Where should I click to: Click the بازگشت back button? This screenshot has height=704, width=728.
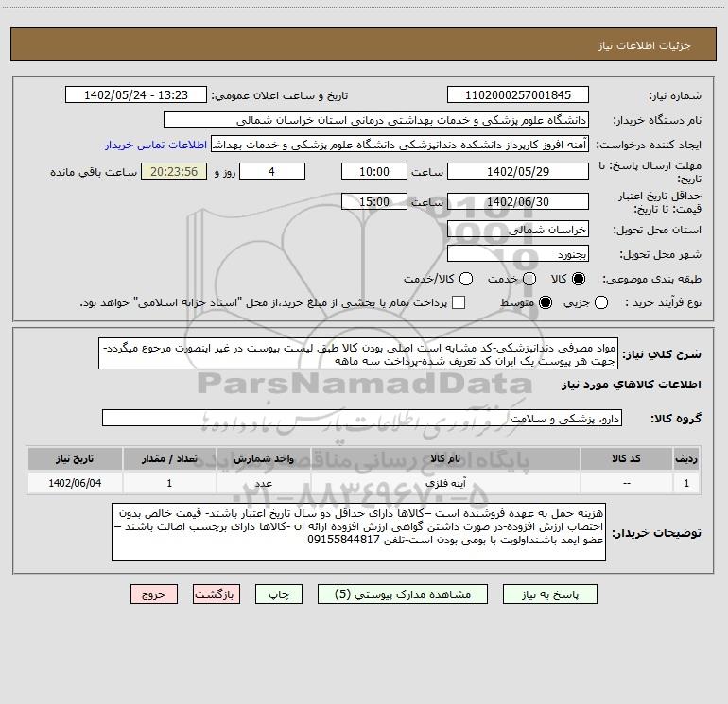[x=217, y=594]
